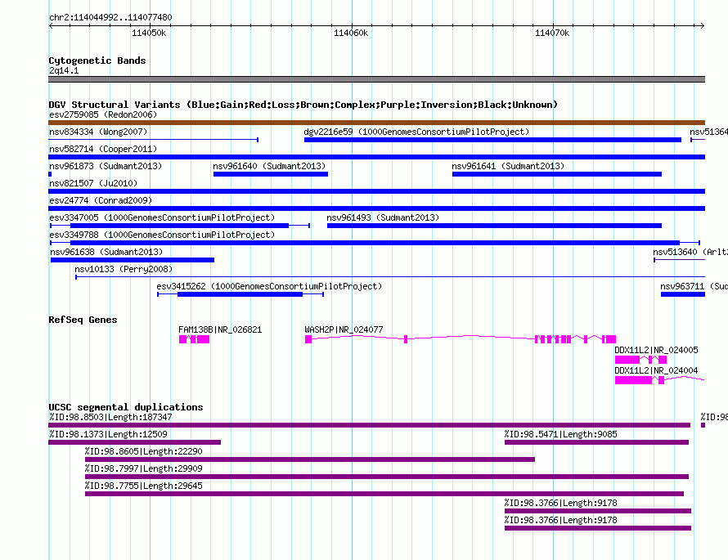Select the esv3415262 variant bar
Image resolution: width=728 pixels, height=560 pixels.
point(240,294)
